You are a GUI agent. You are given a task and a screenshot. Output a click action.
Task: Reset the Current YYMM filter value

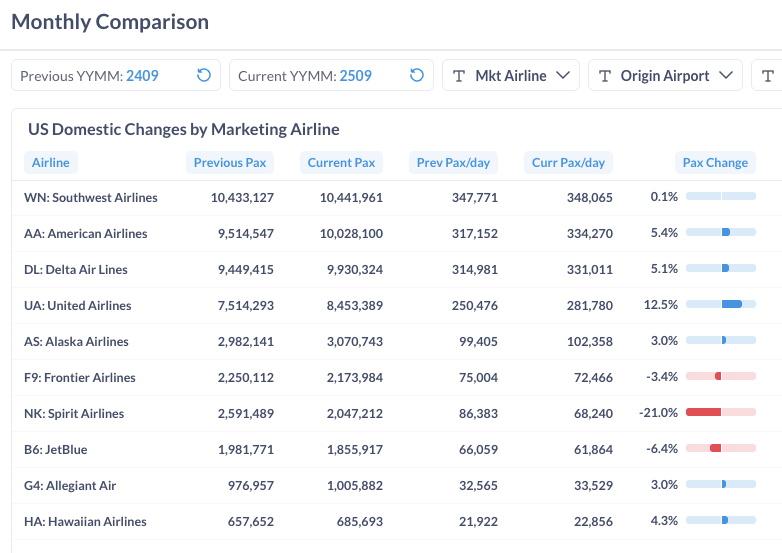[x=417, y=76]
